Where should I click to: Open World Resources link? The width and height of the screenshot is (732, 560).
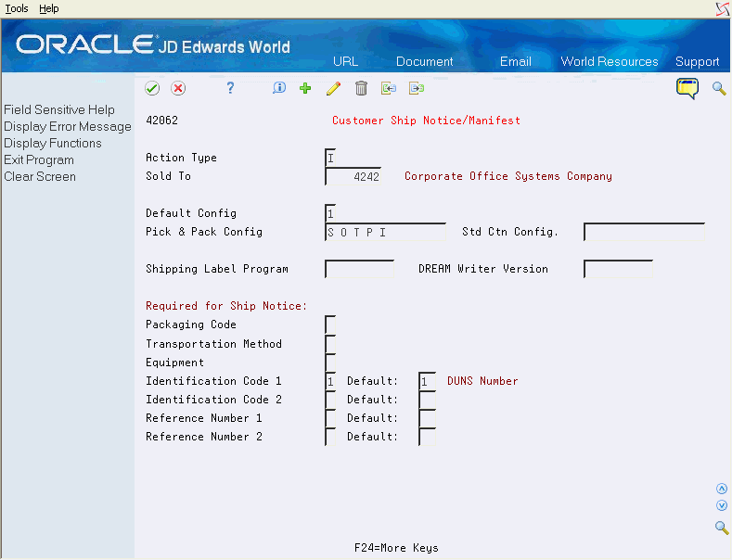point(610,61)
